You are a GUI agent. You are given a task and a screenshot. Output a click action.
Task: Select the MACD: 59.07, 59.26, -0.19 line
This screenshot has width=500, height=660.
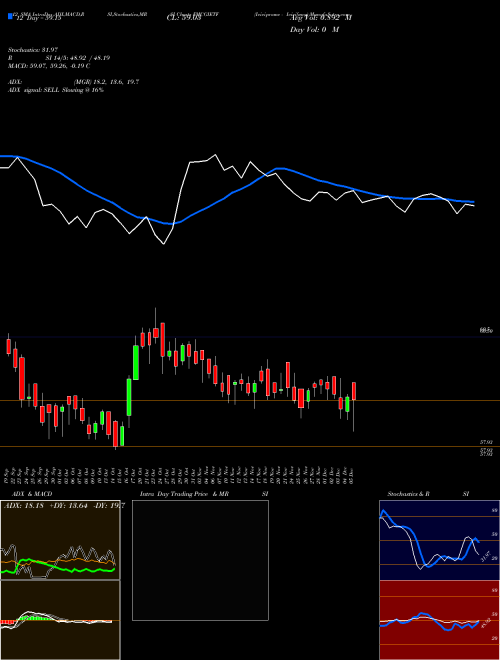coord(49,66)
